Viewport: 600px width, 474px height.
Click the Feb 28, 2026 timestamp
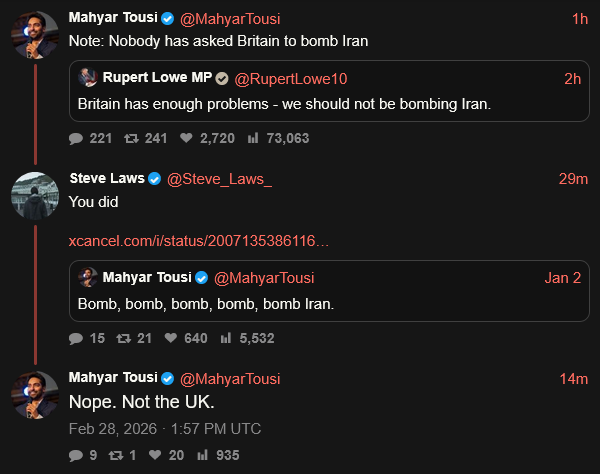click(x=165, y=429)
